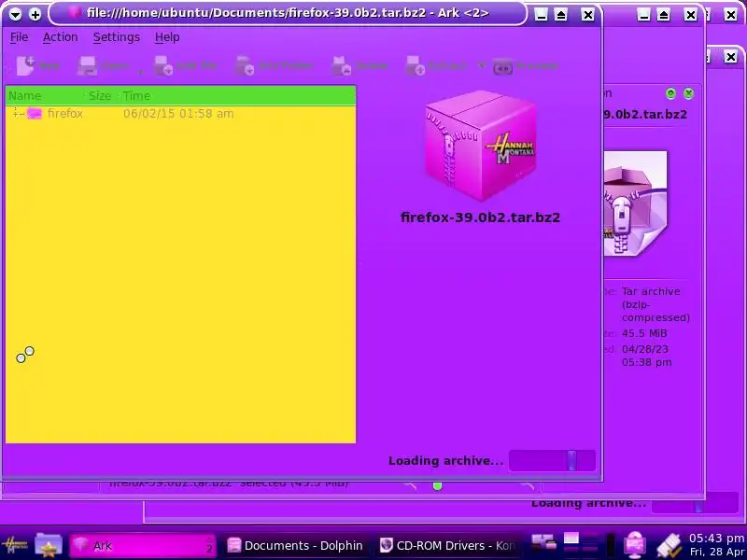Click the firefox entry time 06/02/15 01:58 am
747x560 pixels.
[x=178, y=113]
